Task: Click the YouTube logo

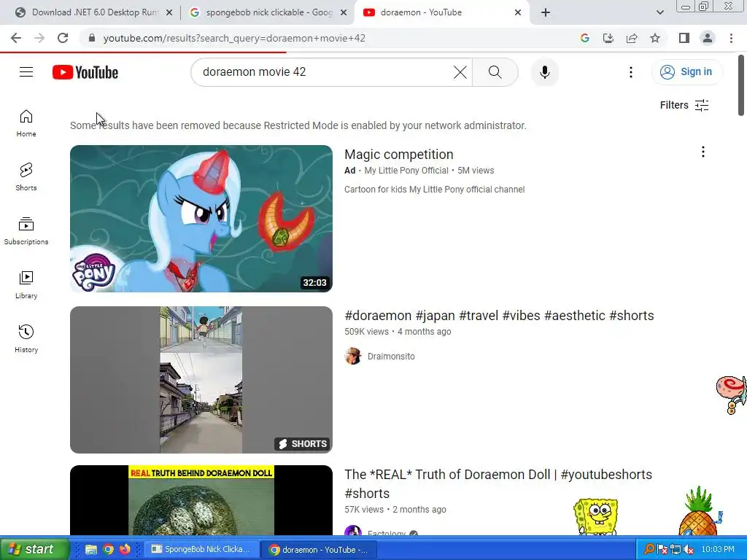Action: 85,72
